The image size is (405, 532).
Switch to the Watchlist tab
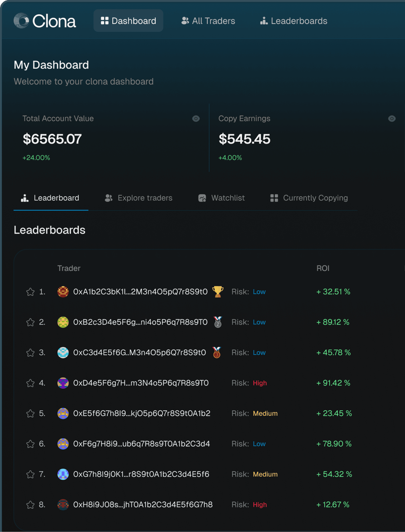pyautogui.click(x=221, y=198)
